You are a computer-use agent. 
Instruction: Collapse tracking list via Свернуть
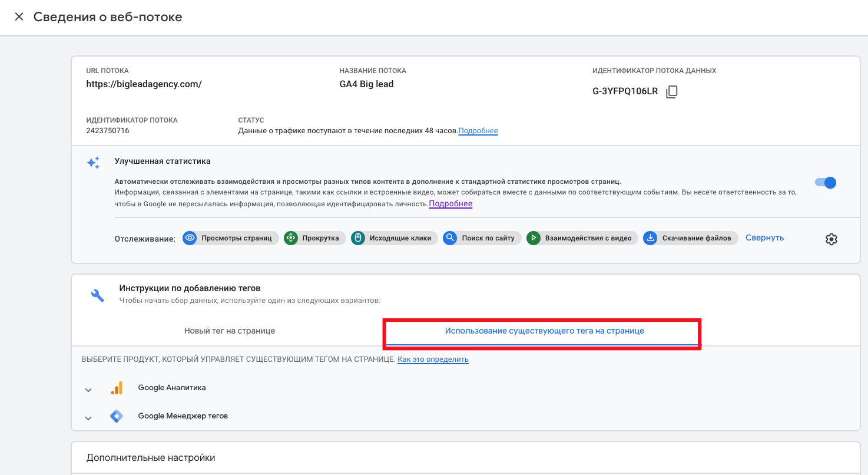coord(764,237)
